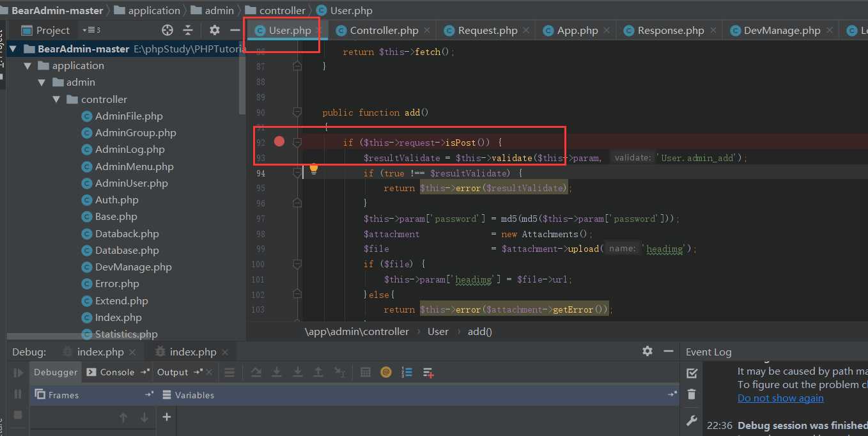Close first index.php debug session tab
Viewport: 868px width, 436px height.
tap(132, 352)
